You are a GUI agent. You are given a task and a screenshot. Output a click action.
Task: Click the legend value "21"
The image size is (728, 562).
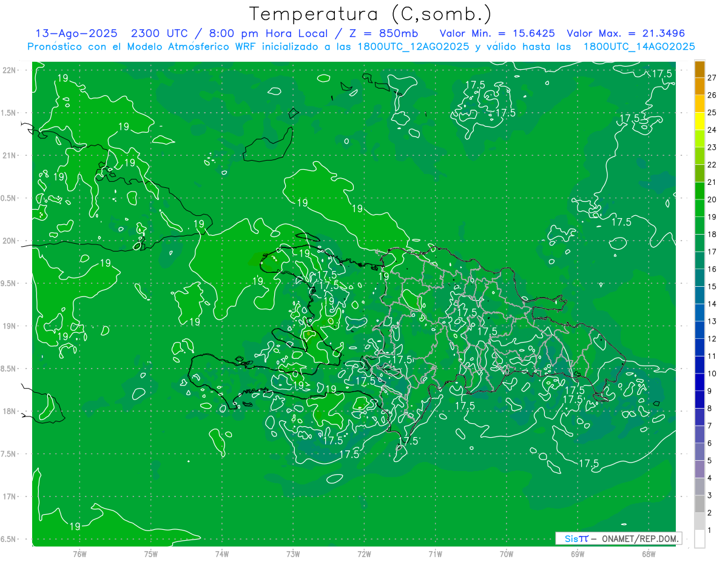coord(712,182)
